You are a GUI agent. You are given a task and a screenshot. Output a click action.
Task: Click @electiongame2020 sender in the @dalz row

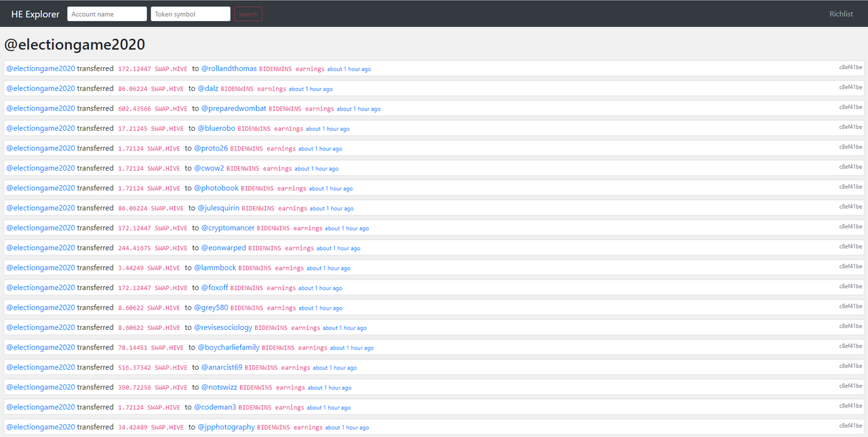click(x=41, y=89)
